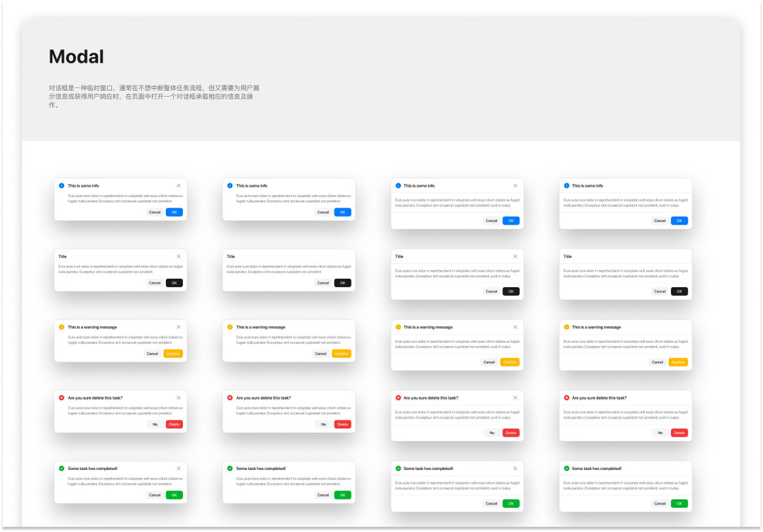The image size is (763, 532).
Task: Click Cancel in the second-column Title modal
Action: [323, 283]
